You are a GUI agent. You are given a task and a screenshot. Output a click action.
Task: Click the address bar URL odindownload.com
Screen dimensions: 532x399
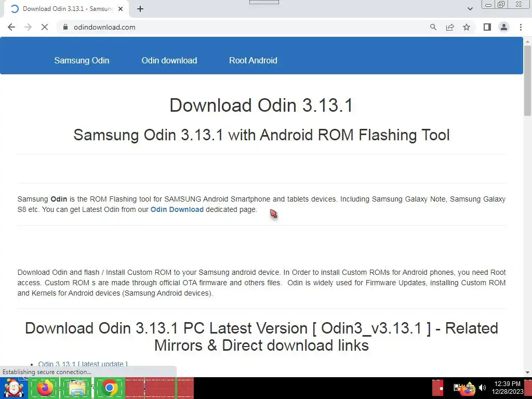click(x=104, y=27)
